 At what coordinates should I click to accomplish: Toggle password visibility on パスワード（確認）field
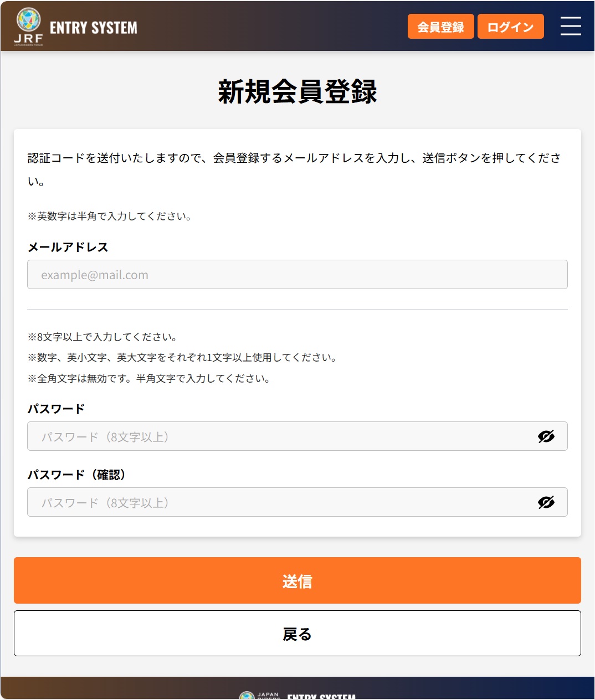(546, 502)
